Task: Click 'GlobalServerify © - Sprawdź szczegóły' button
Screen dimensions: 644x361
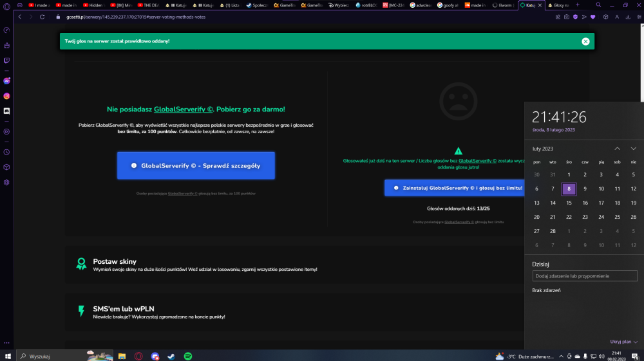Action: pos(196,166)
